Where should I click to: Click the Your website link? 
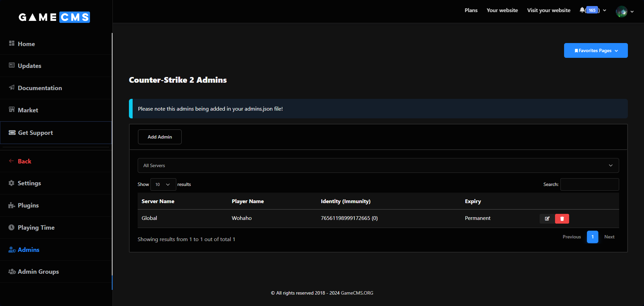click(502, 10)
